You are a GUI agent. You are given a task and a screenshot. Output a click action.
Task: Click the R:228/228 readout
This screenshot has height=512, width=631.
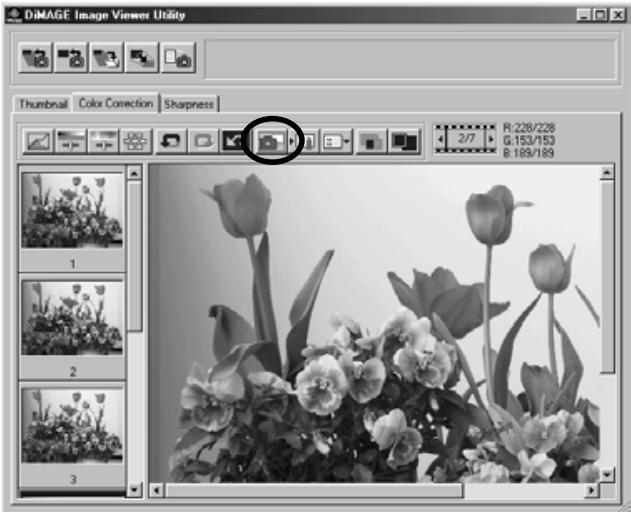[x=529, y=128]
